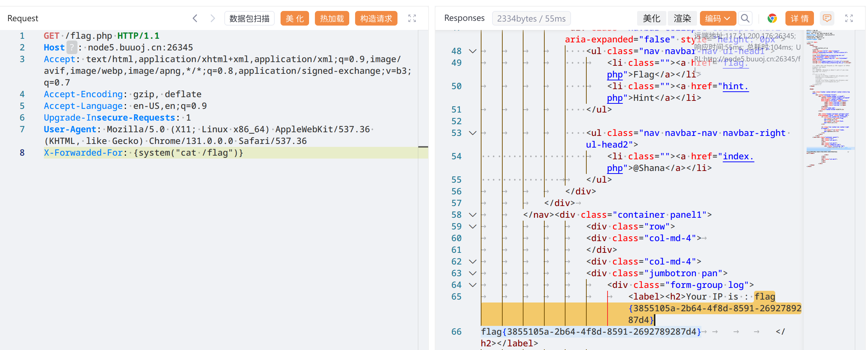This screenshot has width=868, height=350.
Task: Go to previous request arrow
Action: pos(195,18)
